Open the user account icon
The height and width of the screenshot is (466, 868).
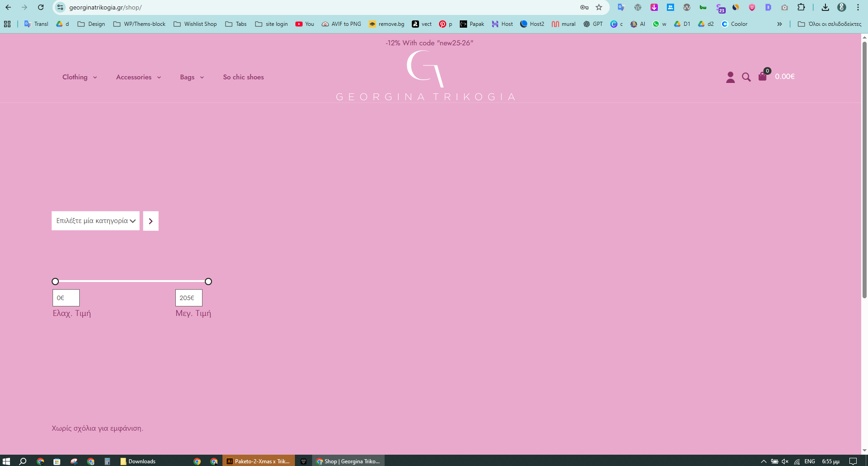pyautogui.click(x=730, y=78)
